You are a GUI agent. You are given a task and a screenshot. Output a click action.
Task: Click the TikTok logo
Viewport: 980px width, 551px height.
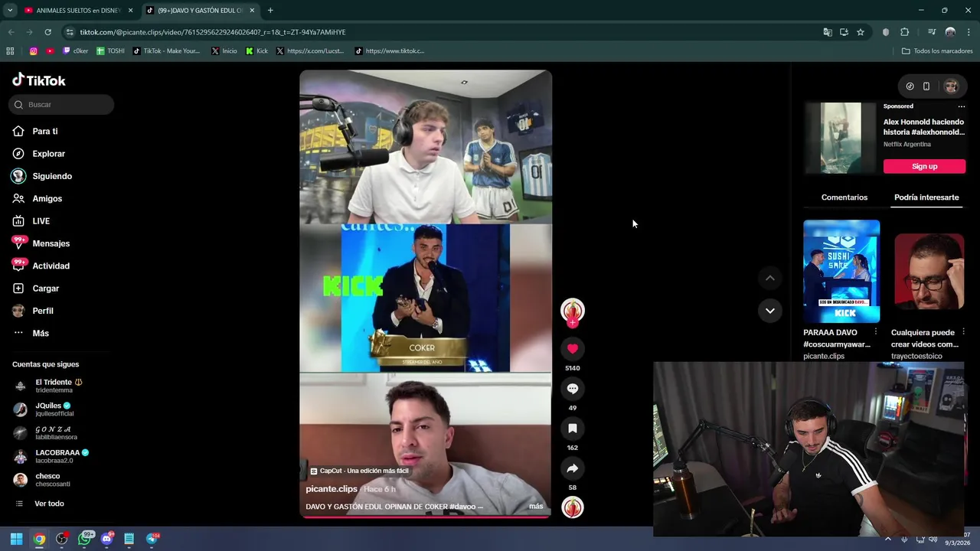click(x=39, y=80)
